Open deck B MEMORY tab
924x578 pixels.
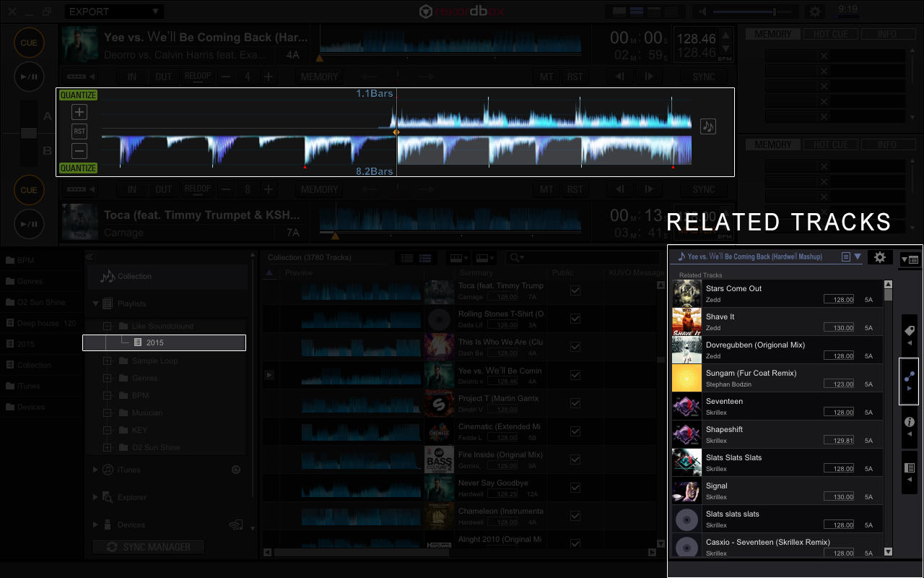click(773, 144)
